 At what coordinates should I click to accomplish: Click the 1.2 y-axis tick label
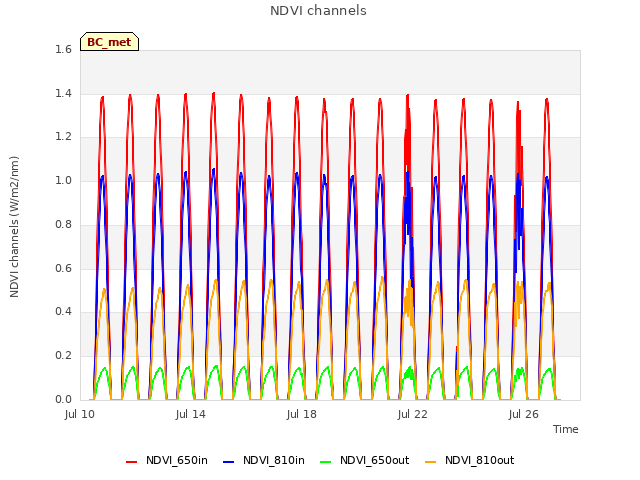tap(63, 137)
